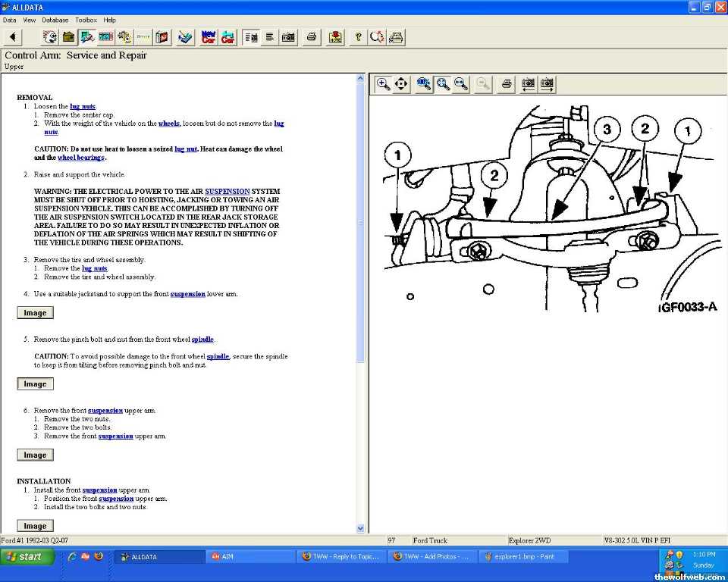Go to next image with right-arrow camera

pyautogui.click(x=547, y=83)
